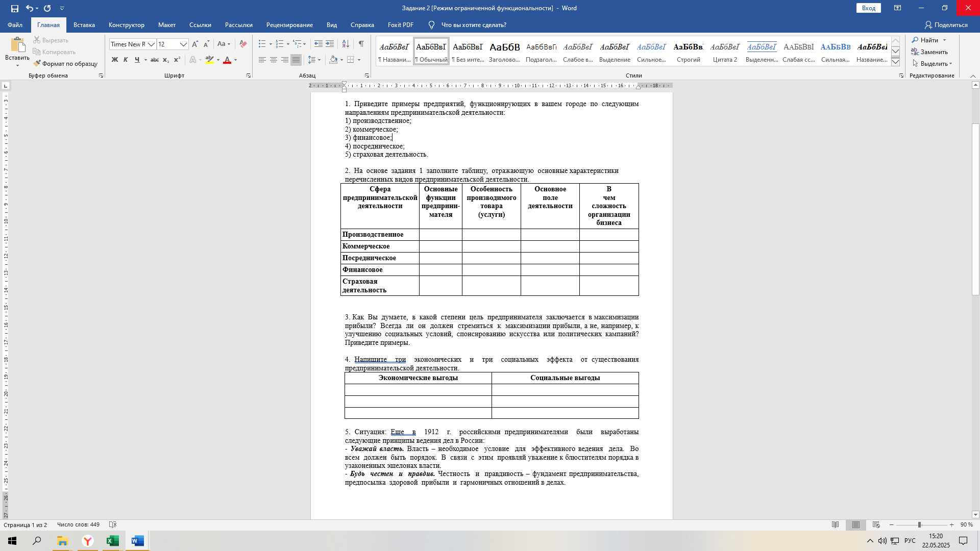Viewport: 980px width, 551px height.
Task: Click the Clear All Formatting eraser icon
Action: point(243,44)
